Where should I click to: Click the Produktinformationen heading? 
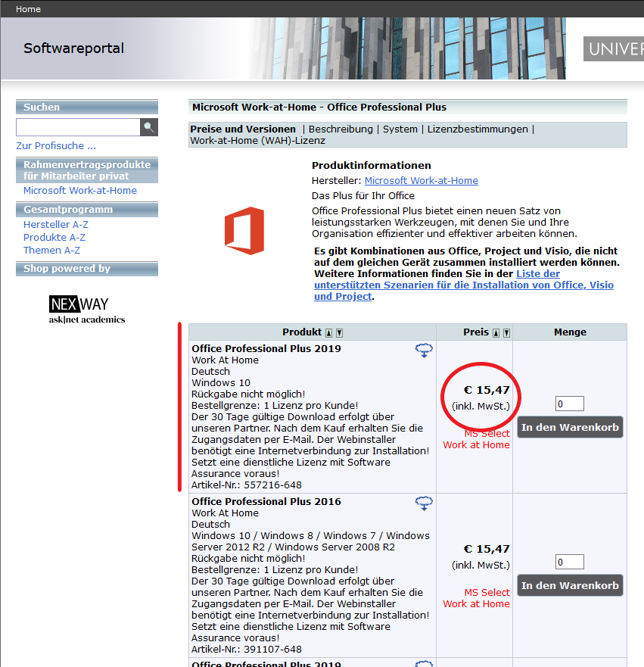pos(371,166)
